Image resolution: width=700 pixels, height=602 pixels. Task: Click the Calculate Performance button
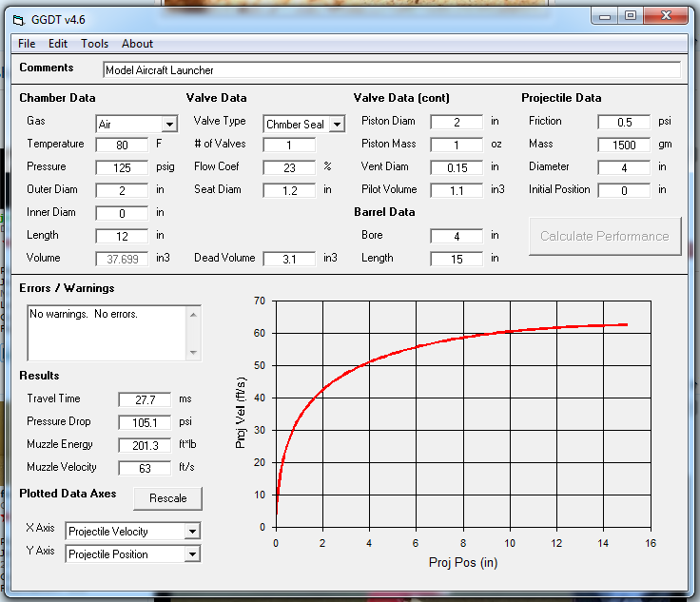605,236
